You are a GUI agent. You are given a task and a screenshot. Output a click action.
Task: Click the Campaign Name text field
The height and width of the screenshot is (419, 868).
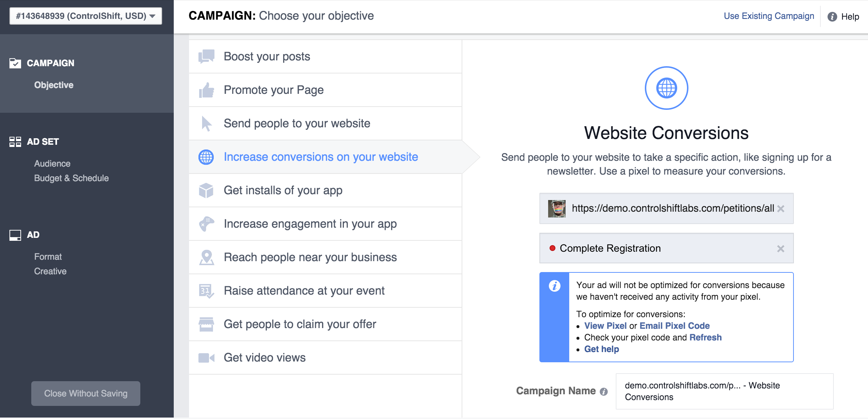pyautogui.click(x=724, y=391)
